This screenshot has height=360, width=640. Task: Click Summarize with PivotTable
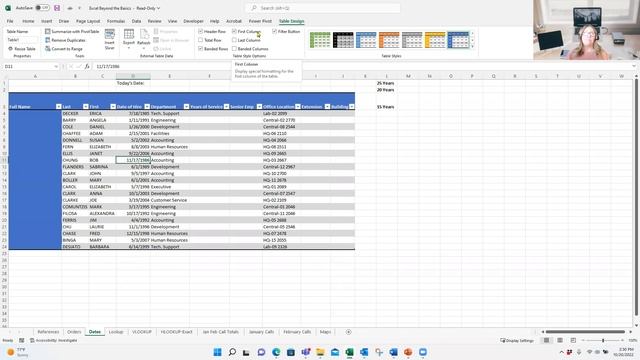click(72, 31)
